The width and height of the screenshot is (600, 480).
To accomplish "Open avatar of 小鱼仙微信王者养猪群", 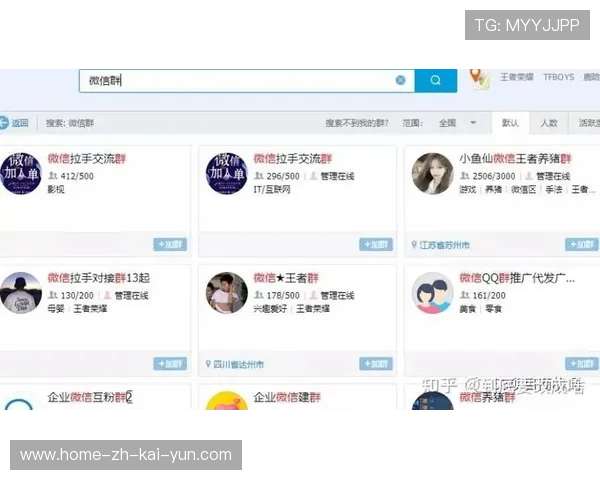I will (x=432, y=173).
